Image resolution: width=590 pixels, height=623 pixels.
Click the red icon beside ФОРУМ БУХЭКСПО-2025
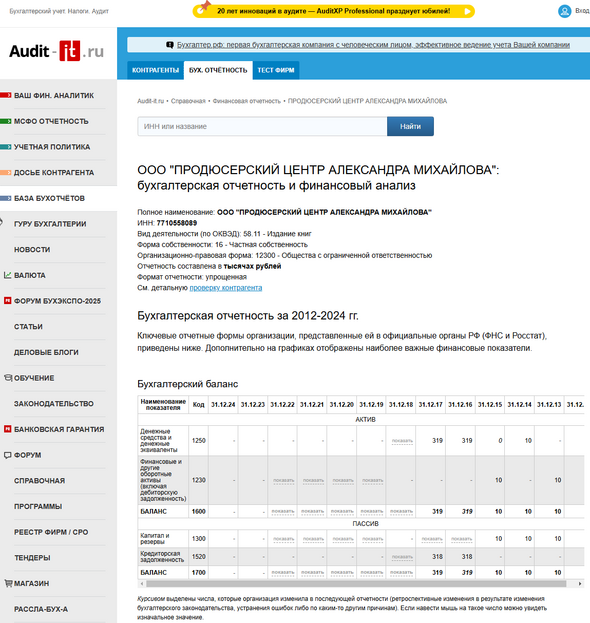click(7, 301)
